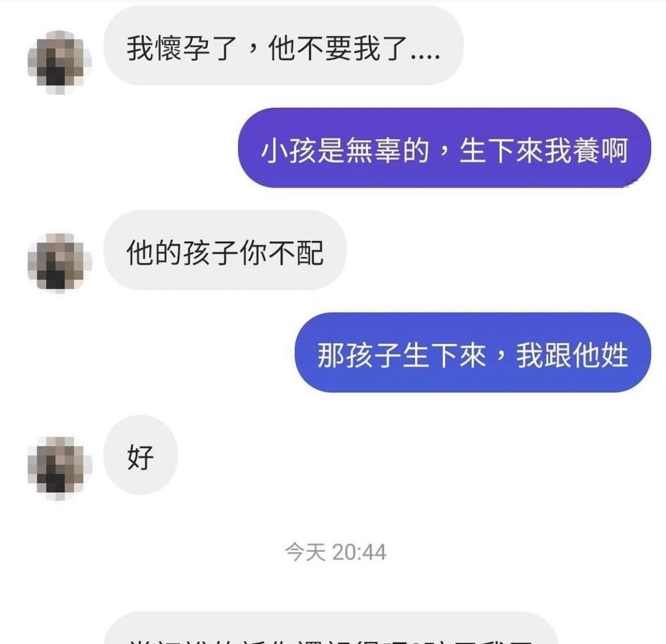Click the words 你不配 in the gray bubble
The width and height of the screenshot is (666, 644).
tap(282, 253)
